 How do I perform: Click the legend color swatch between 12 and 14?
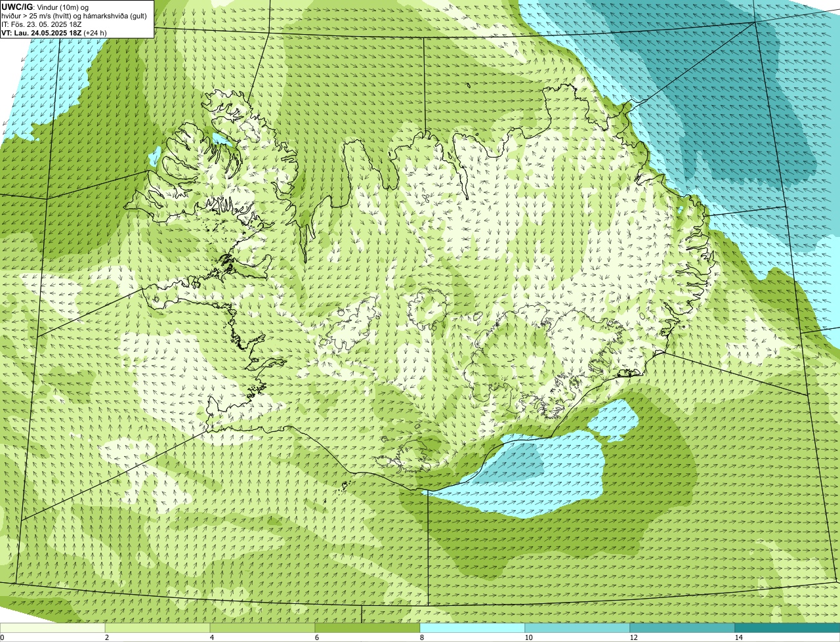pos(682,628)
